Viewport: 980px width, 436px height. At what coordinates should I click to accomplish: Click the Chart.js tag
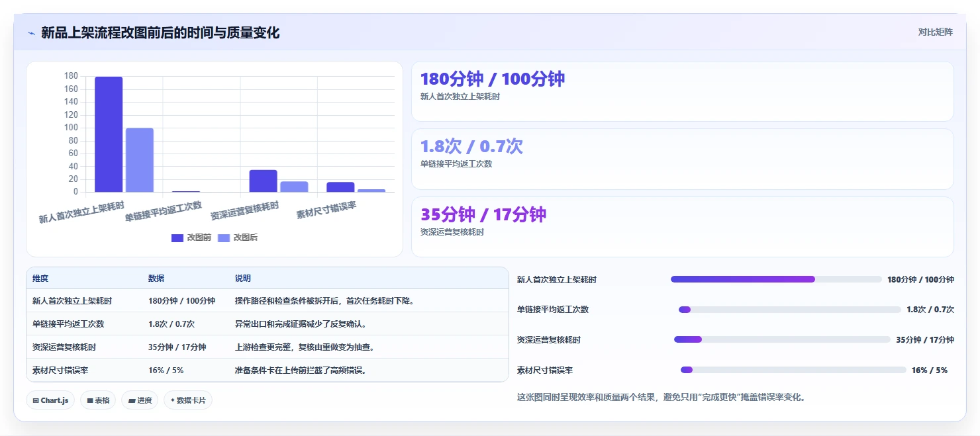[x=50, y=400]
